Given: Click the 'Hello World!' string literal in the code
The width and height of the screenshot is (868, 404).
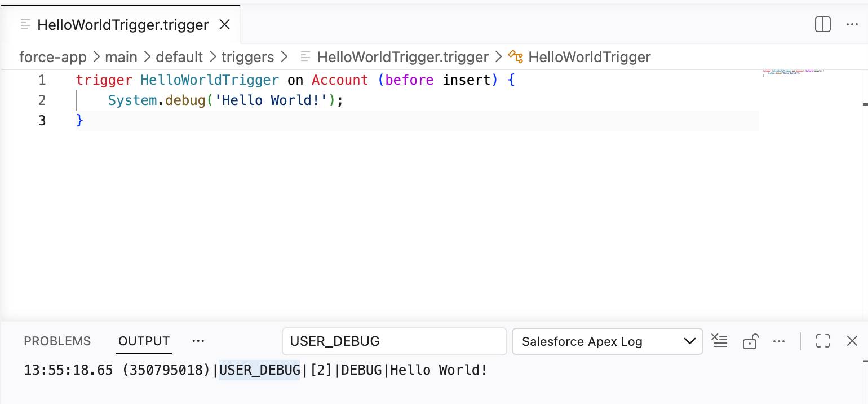Looking at the screenshot, I should tap(271, 100).
